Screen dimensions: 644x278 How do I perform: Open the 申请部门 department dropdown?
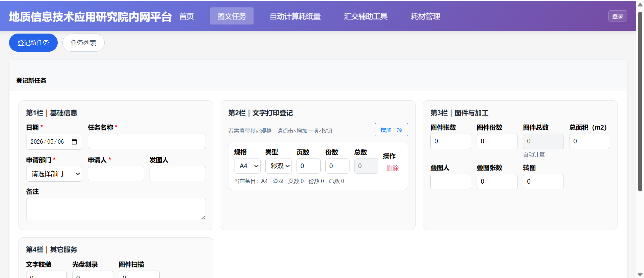54,174
